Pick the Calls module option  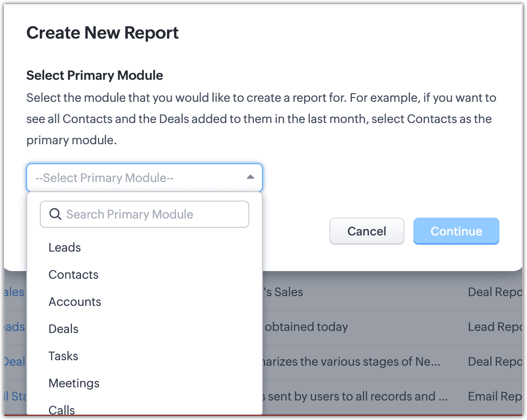[x=62, y=409]
